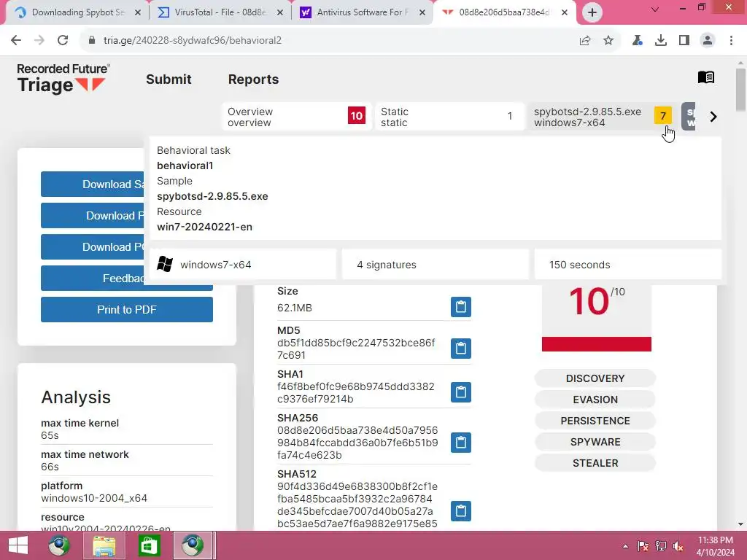747x560 pixels.
Task: Show hidden tray icons arrow
Action: tap(625, 546)
